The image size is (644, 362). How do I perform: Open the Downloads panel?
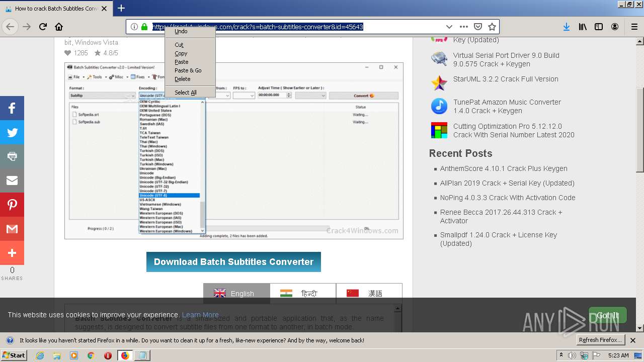(567, 27)
